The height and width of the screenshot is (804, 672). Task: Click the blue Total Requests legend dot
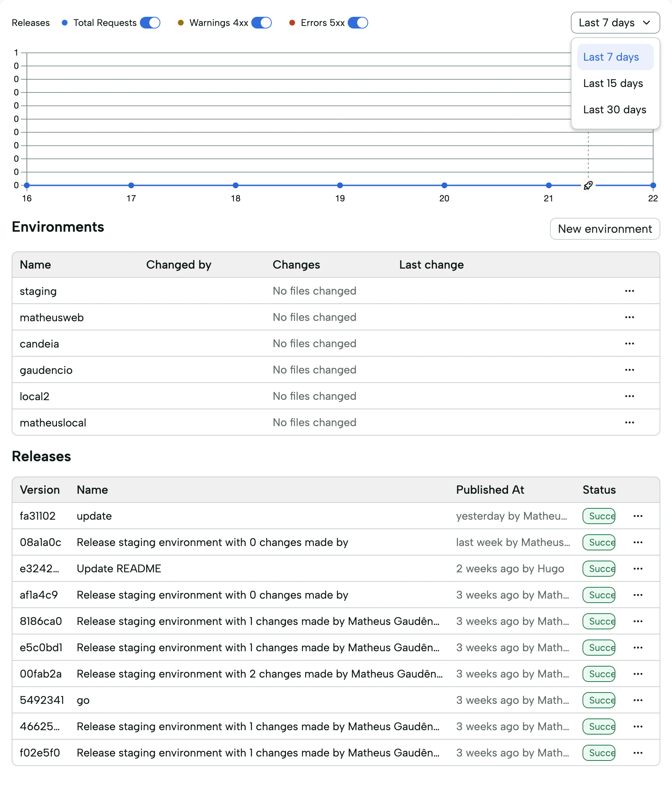[x=65, y=23]
